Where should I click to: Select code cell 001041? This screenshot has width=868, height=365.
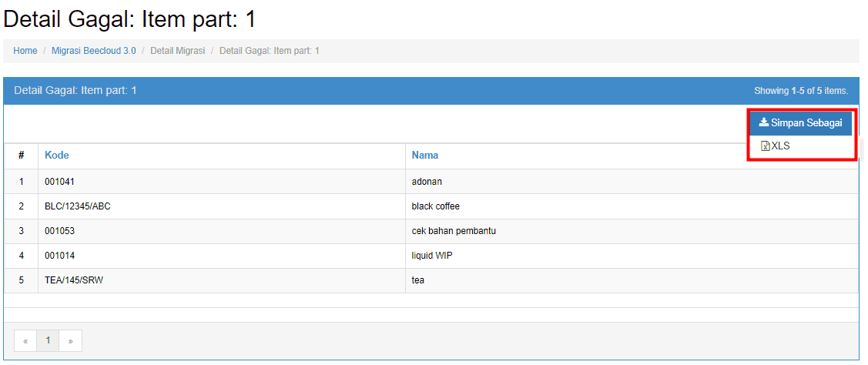(x=222, y=182)
